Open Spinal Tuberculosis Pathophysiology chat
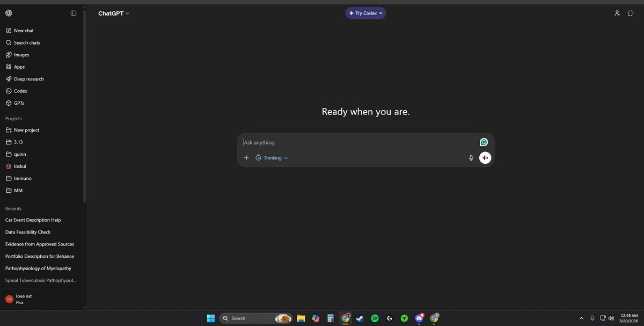 pos(42,280)
